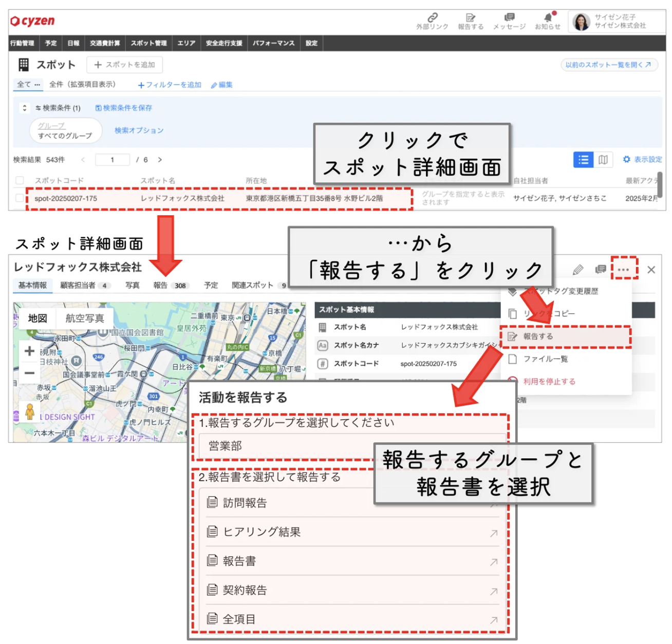Click 検索オプション link

tap(139, 130)
